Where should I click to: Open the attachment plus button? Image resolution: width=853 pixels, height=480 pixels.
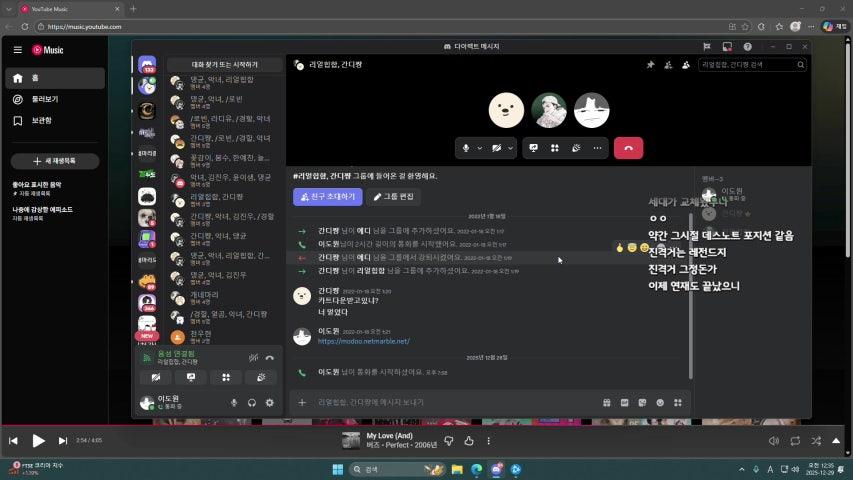302,402
